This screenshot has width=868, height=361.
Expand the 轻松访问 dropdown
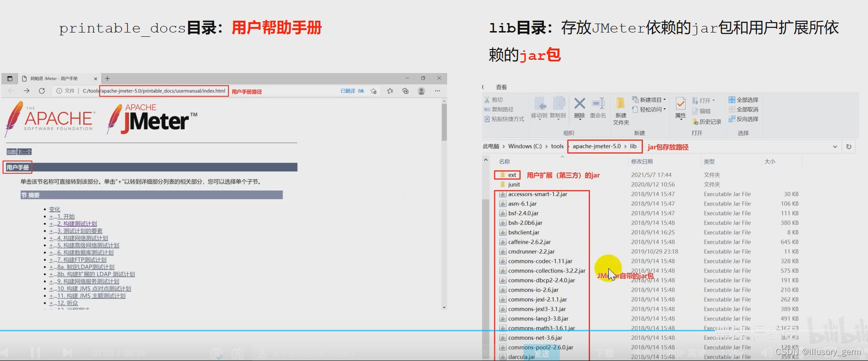664,109
